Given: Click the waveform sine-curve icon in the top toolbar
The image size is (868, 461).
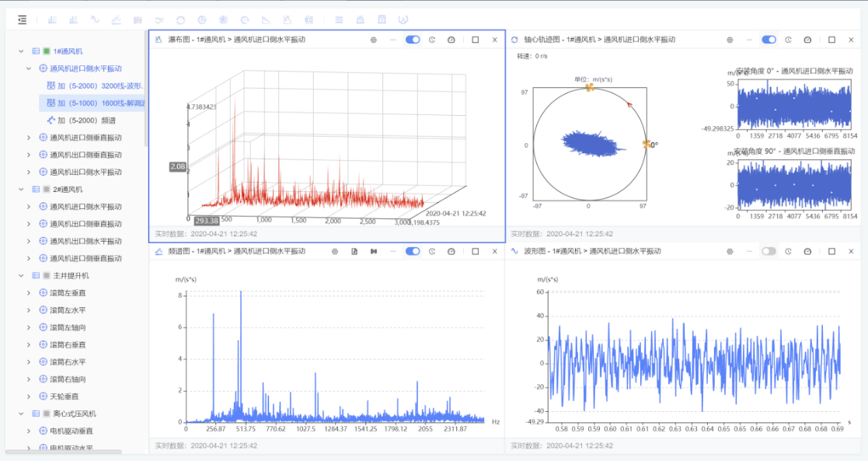Looking at the screenshot, I should tap(95, 19).
